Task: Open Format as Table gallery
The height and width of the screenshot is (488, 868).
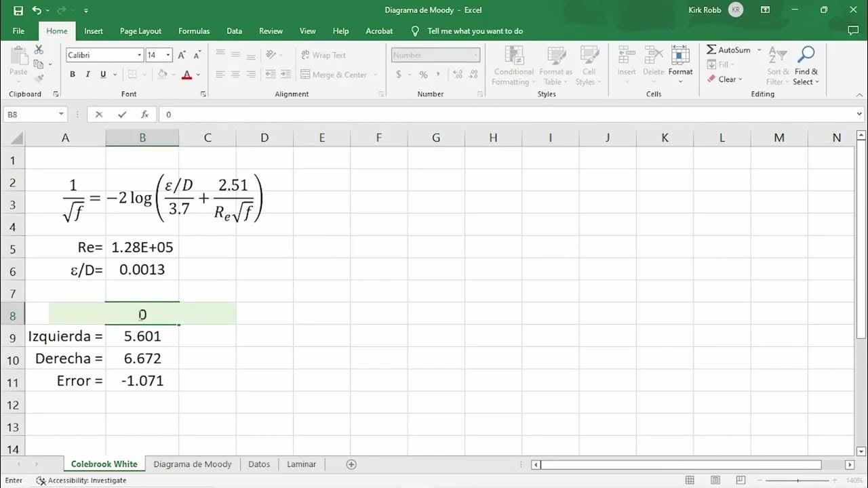Action: (x=556, y=66)
